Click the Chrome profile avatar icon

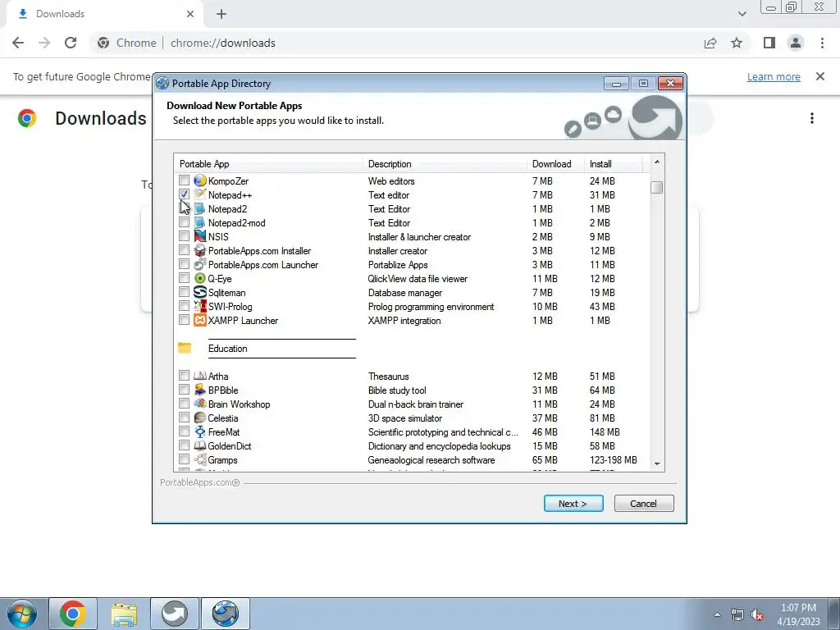[796, 43]
